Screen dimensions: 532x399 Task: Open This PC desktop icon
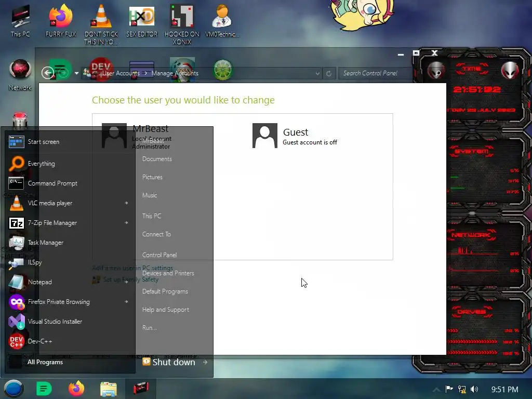click(20, 21)
